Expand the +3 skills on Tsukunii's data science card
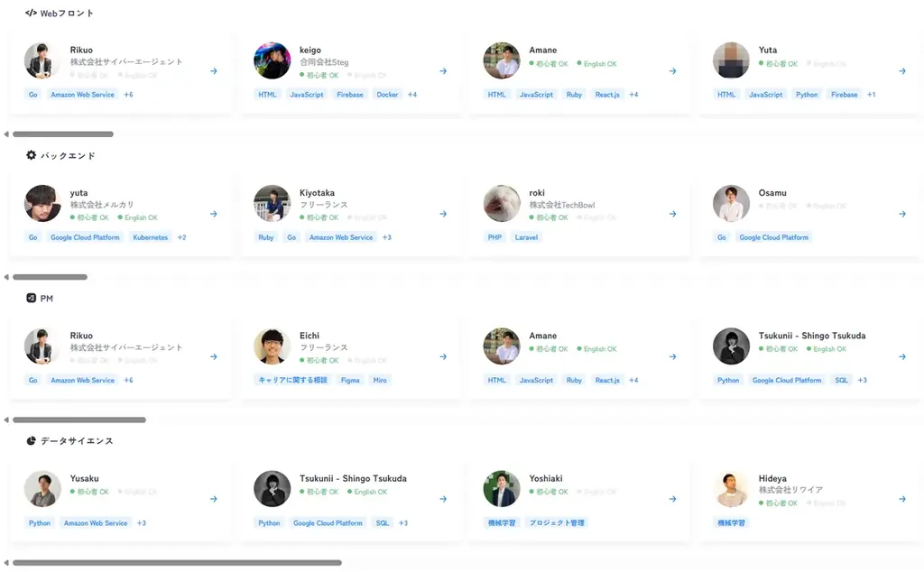 pos(403,522)
